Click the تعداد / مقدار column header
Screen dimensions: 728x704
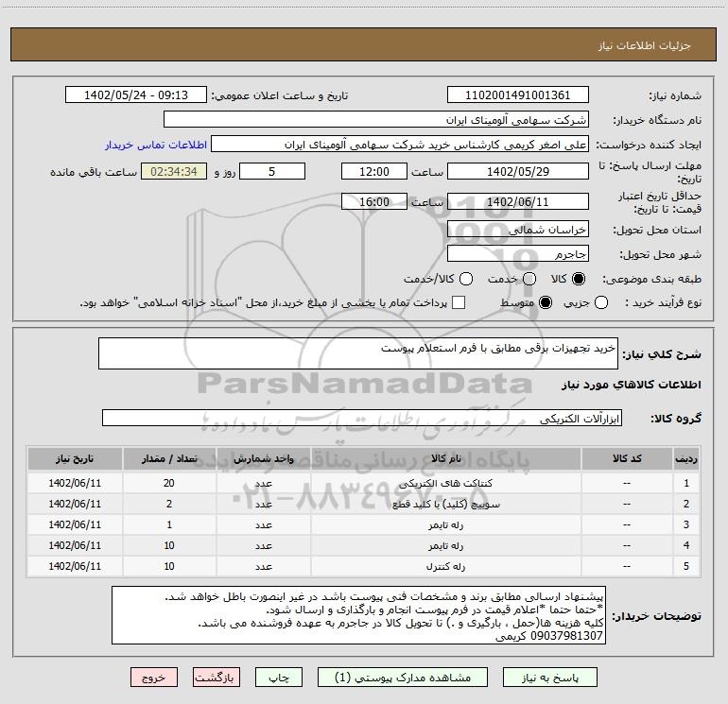coord(169,458)
